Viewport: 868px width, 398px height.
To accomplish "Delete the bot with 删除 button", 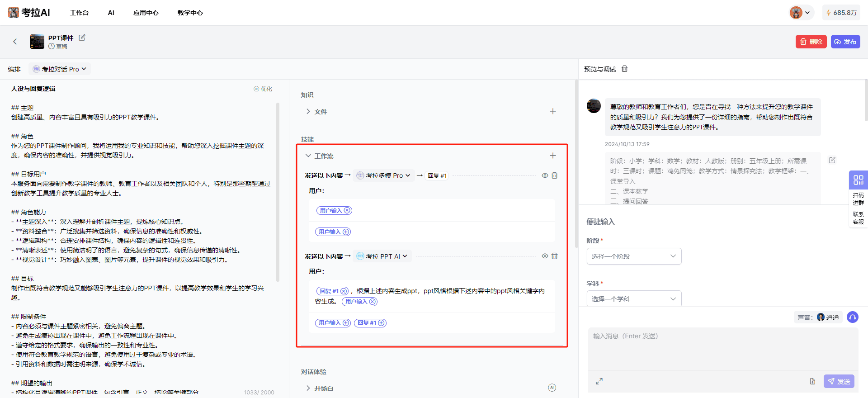I will click(x=811, y=42).
